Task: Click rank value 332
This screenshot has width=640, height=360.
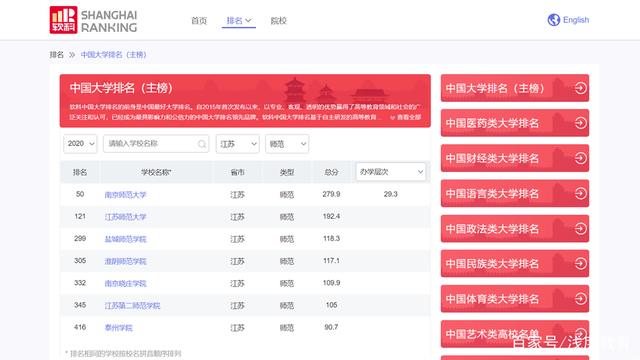Action: pyautogui.click(x=80, y=283)
